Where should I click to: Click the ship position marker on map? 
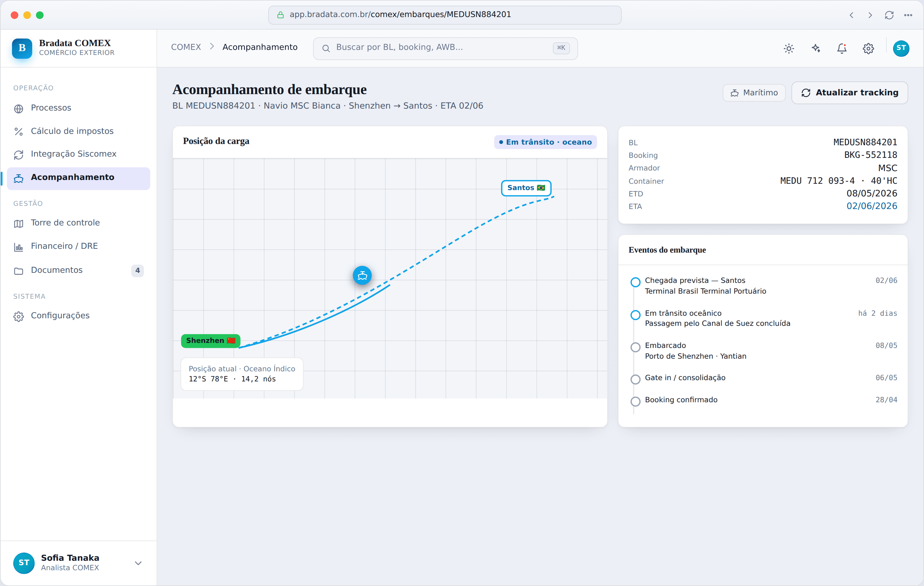pos(362,275)
